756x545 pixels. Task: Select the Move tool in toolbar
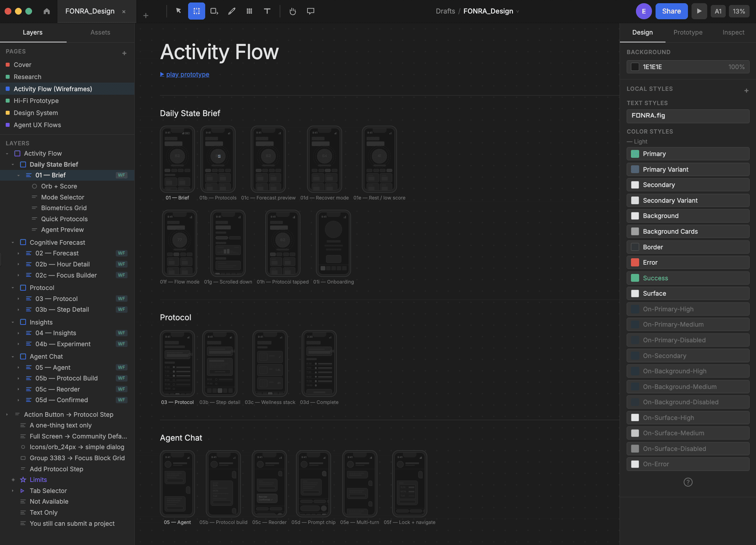(178, 11)
